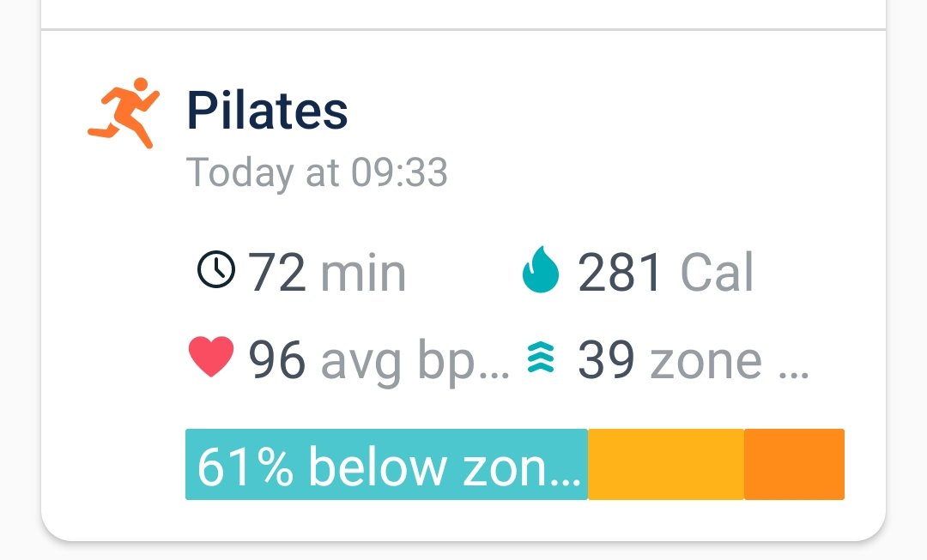Select the dark orange heart zone segment
The image size is (927, 560).
[794, 465]
